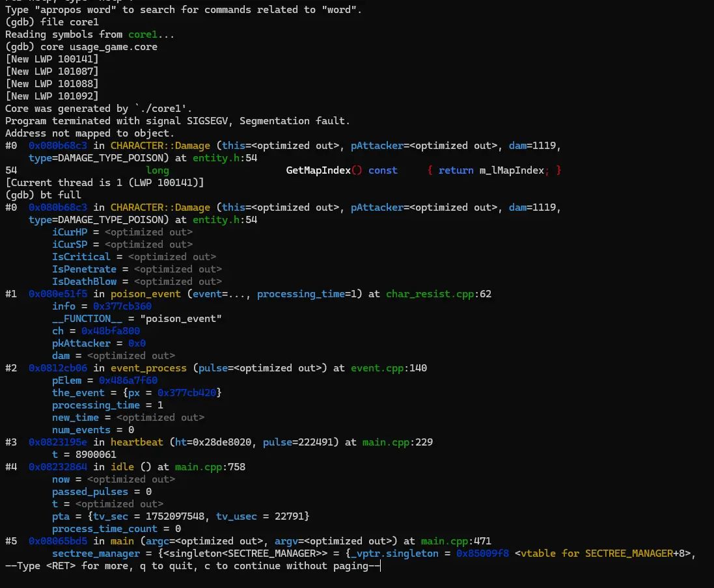Click ch pointer value 0x48bfa800
This screenshot has height=588, width=714.
[111, 331]
